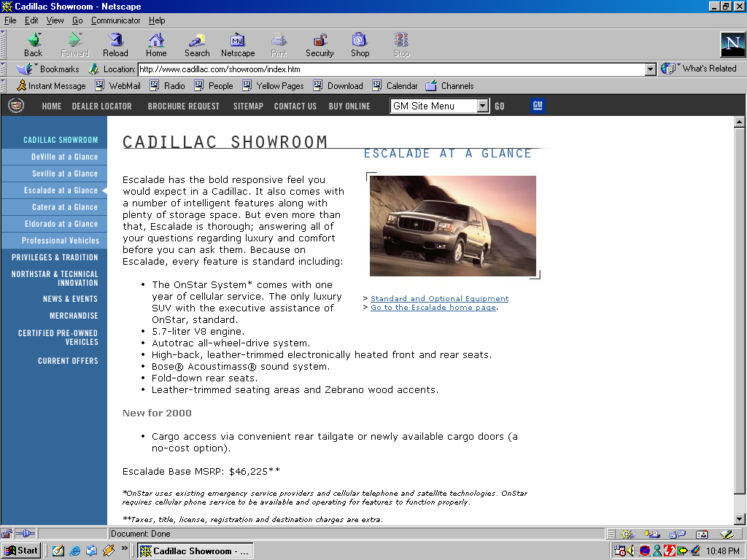Open Calendar from personal toolbar
The width and height of the screenshot is (747, 560).
point(395,86)
